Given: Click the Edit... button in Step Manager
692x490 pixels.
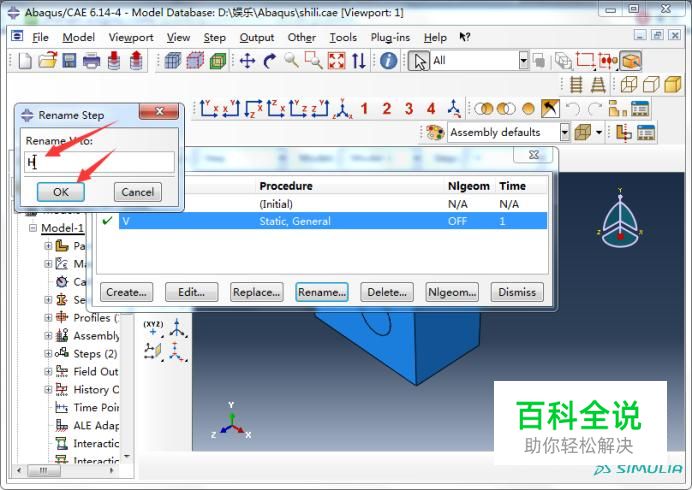Looking at the screenshot, I should [x=191, y=292].
